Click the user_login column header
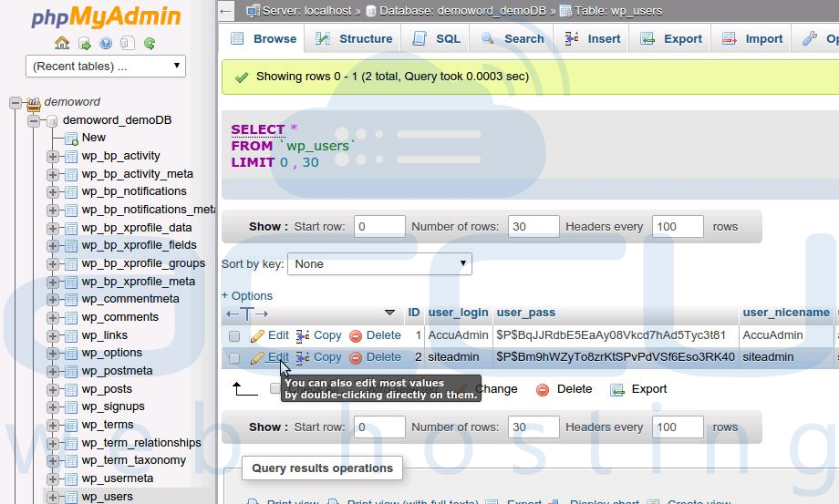 click(x=458, y=313)
